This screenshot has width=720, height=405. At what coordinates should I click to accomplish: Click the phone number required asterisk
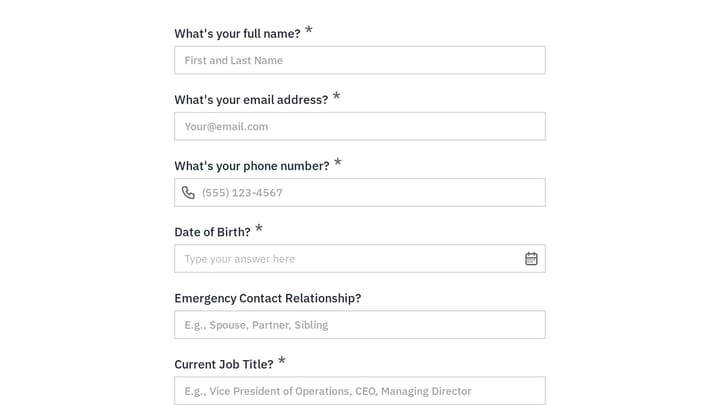point(338,162)
